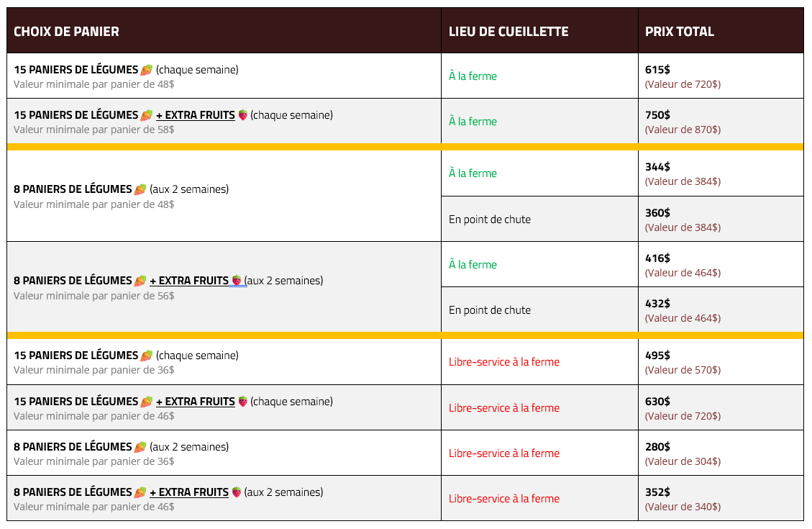812x529 pixels.
Task: Click the carrot icon in the 750$ row
Action: [x=146, y=115]
